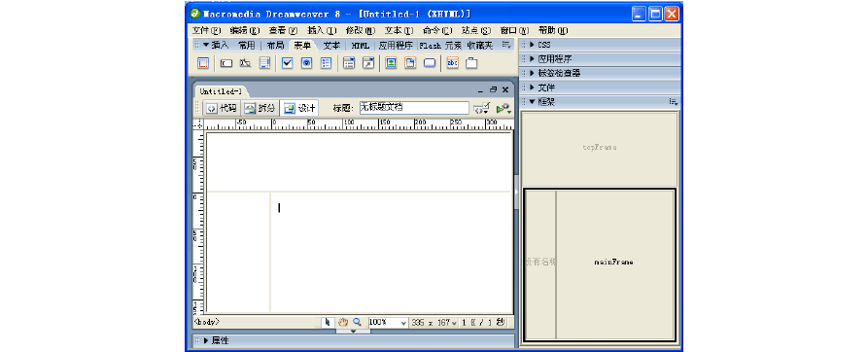Open the 窗口(W) menu
Screen dimensions: 868x352
pos(515,31)
